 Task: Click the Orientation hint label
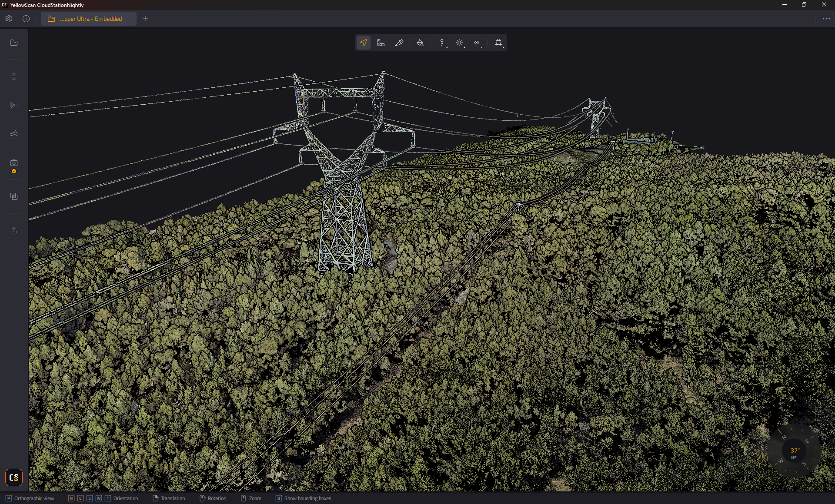tap(126, 498)
